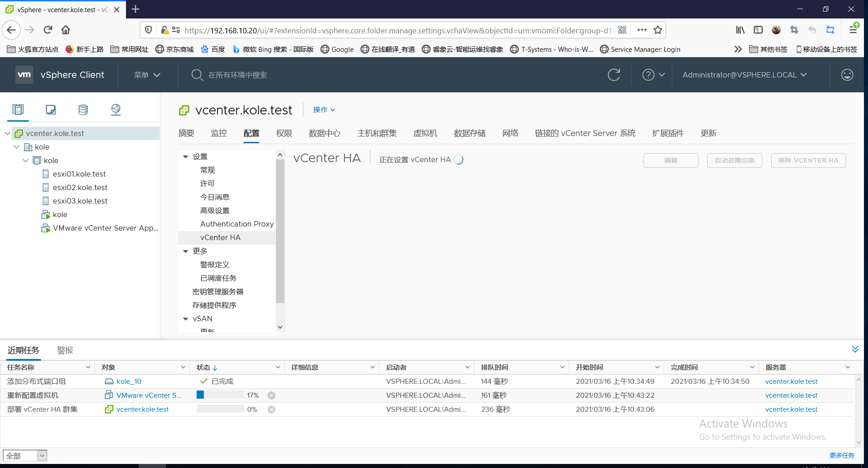Select the Hosts and Clusters inventory icon
868x468 pixels.
[18, 109]
